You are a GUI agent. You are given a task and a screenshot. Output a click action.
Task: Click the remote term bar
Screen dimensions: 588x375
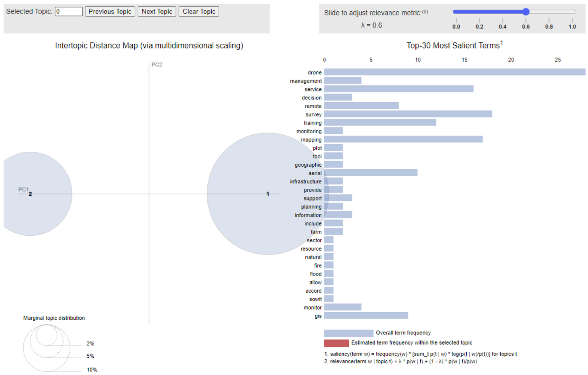click(361, 106)
